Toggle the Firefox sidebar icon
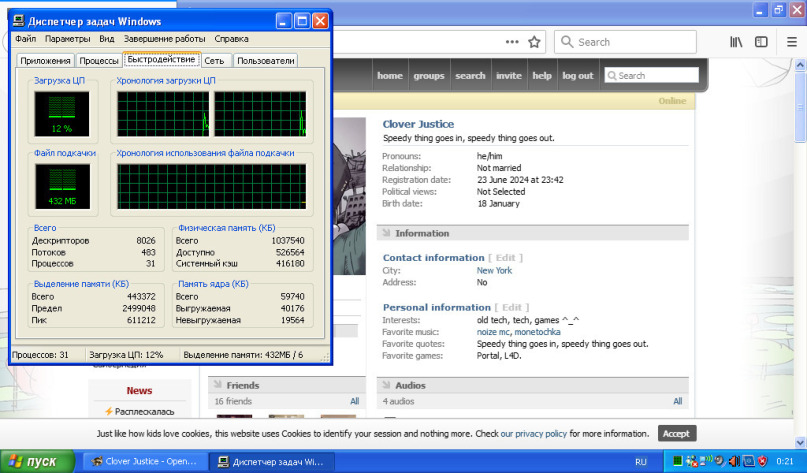The image size is (807, 473). tap(761, 42)
